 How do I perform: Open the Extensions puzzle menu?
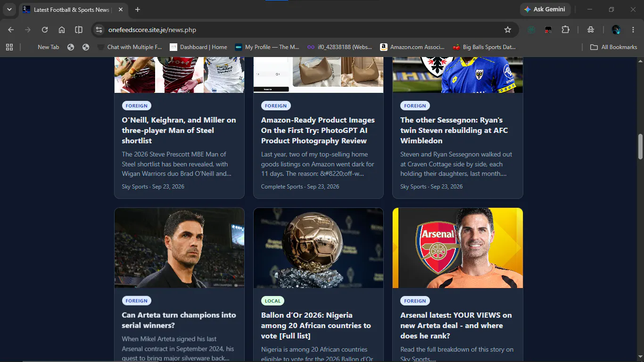coord(565,30)
